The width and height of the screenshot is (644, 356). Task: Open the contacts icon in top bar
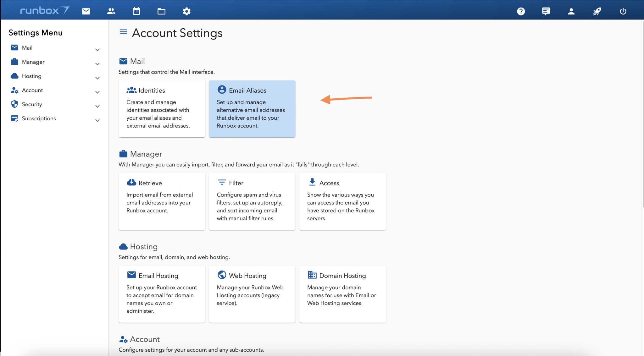coord(111,11)
